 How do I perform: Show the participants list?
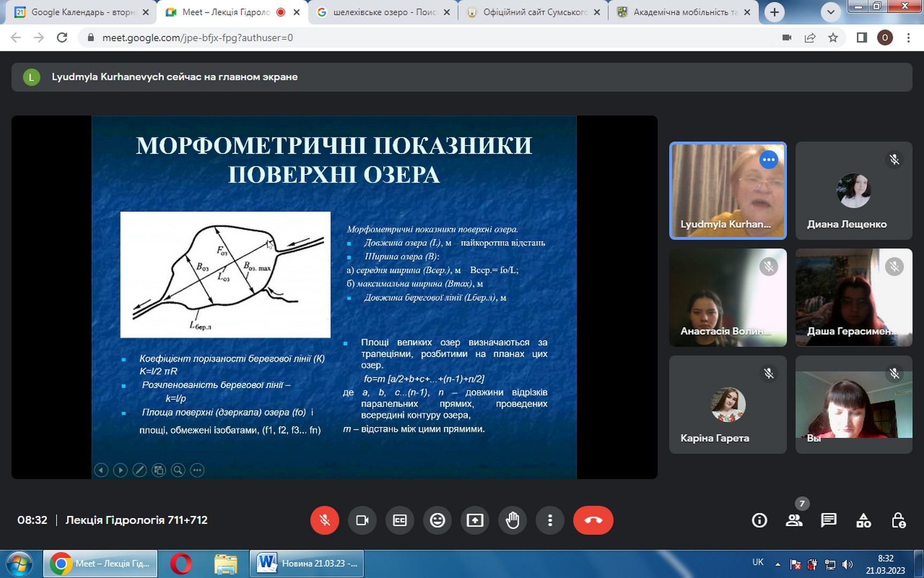[x=794, y=520]
